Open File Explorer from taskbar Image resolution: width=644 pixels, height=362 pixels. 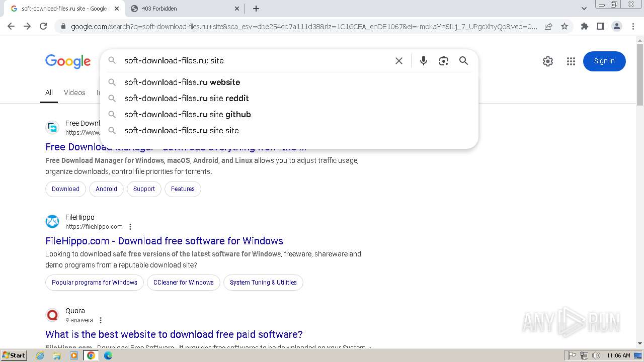(x=57, y=355)
